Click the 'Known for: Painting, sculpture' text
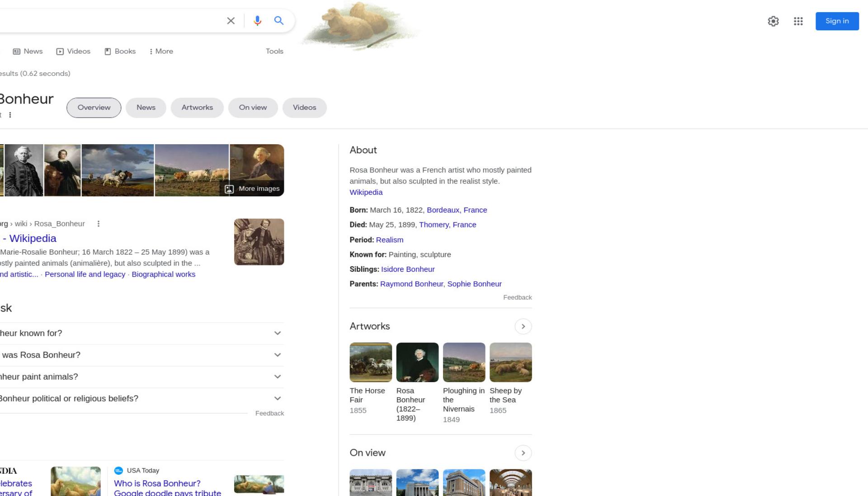The width and height of the screenshot is (868, 496). click(x=400, y=255)
